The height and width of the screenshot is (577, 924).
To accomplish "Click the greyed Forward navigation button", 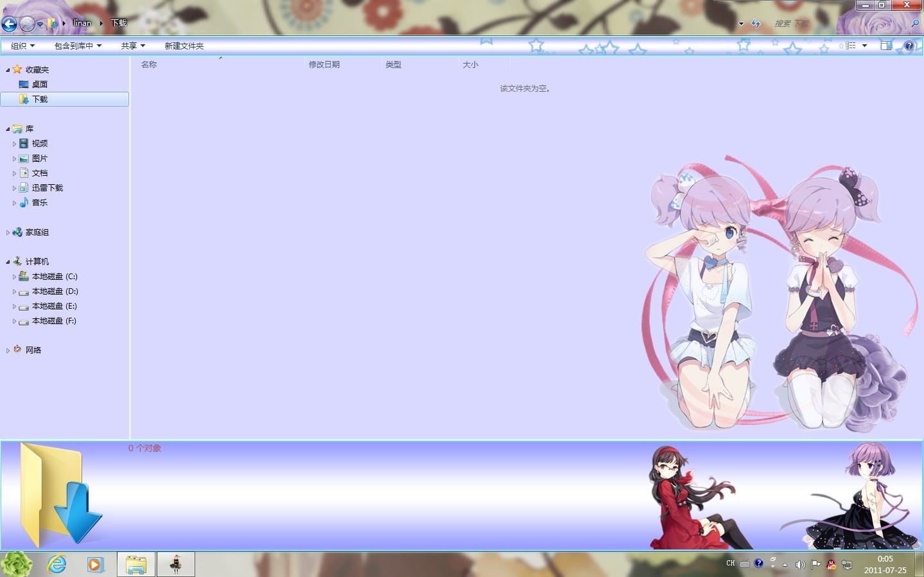I will (x=27, y=24).
